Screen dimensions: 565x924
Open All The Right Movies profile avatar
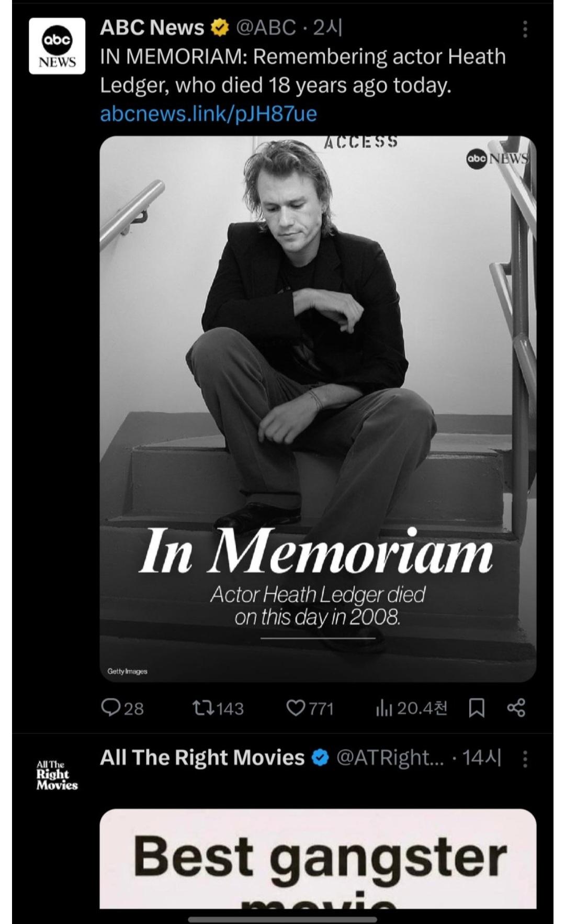point(56,776)
